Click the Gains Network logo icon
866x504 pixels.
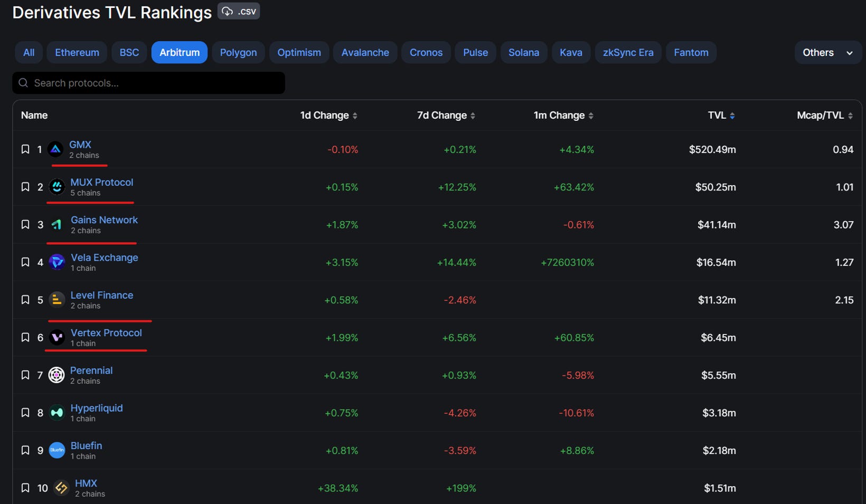pos(57,224)
